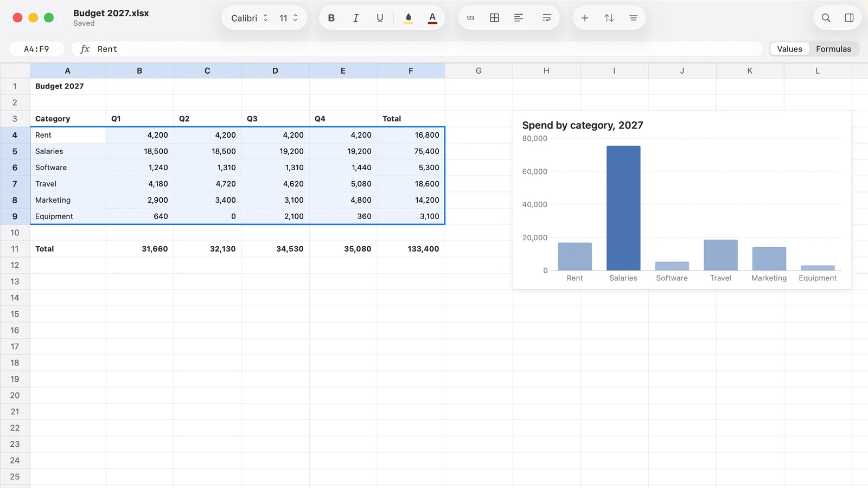This screenshot has width=868, height=488.
Task: Open the sort arrows icon
Action: (609, 18)
